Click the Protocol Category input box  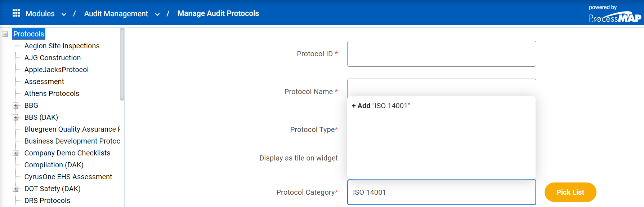coord(442,192)
